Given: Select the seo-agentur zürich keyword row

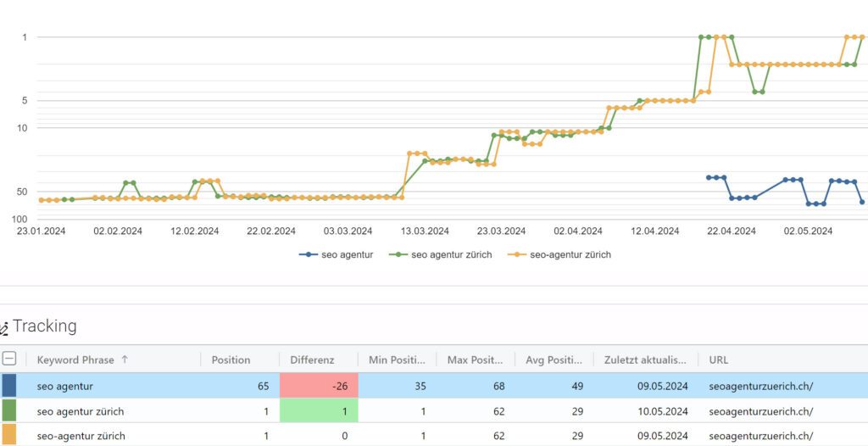Looking at the screenshot, I should (81, 436).
